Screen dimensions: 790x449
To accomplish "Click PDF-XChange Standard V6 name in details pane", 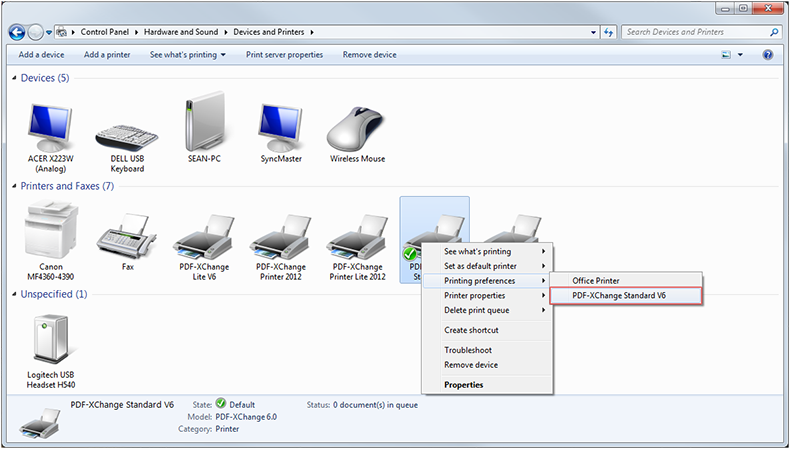I will 122,404.
